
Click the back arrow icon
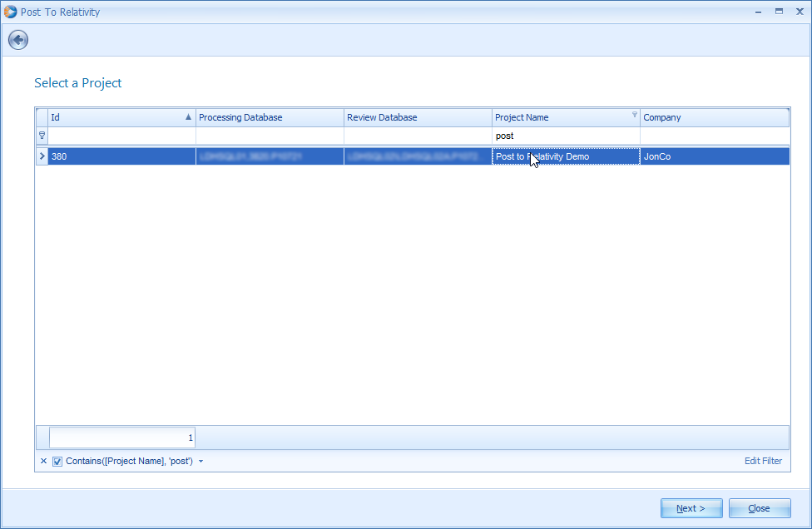click(x=18, y=40)
